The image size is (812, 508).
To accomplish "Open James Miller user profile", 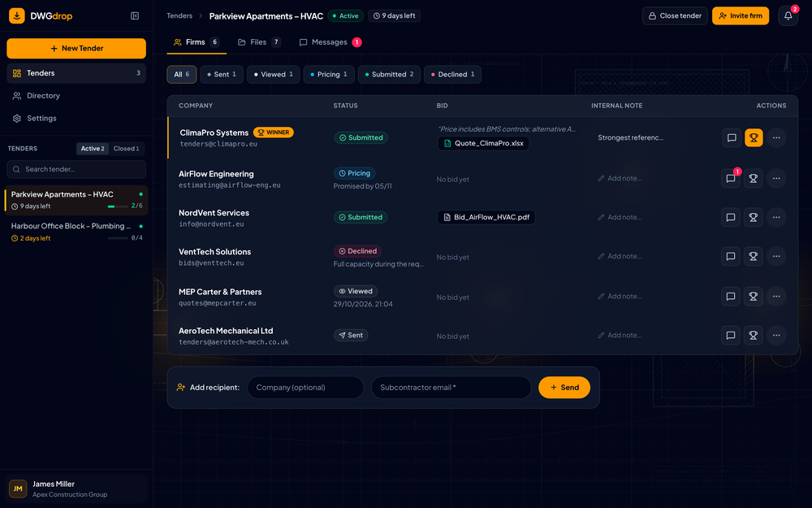I will [76, 488].
